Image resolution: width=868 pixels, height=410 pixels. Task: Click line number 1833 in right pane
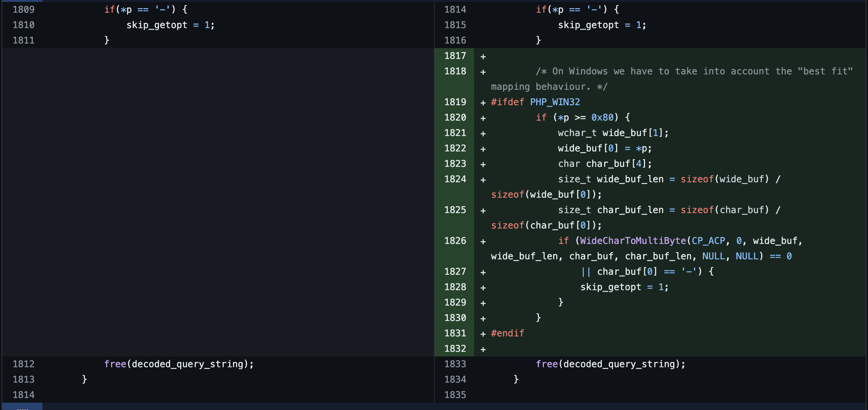[455, 364]
